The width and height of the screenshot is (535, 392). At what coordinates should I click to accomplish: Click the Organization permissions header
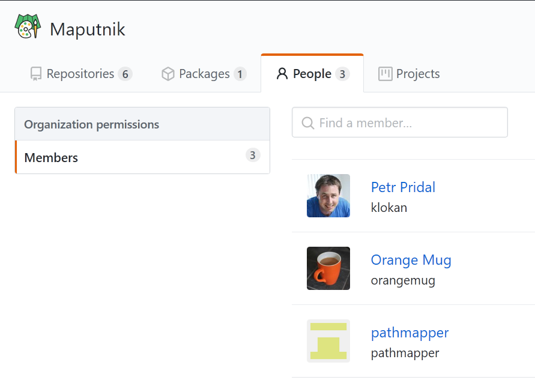142,124
